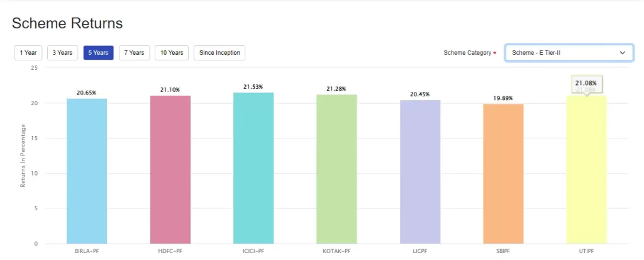Click the dropdown chevron arrow
The width and height of the screenshot is (644, 260).
[622, 53]
